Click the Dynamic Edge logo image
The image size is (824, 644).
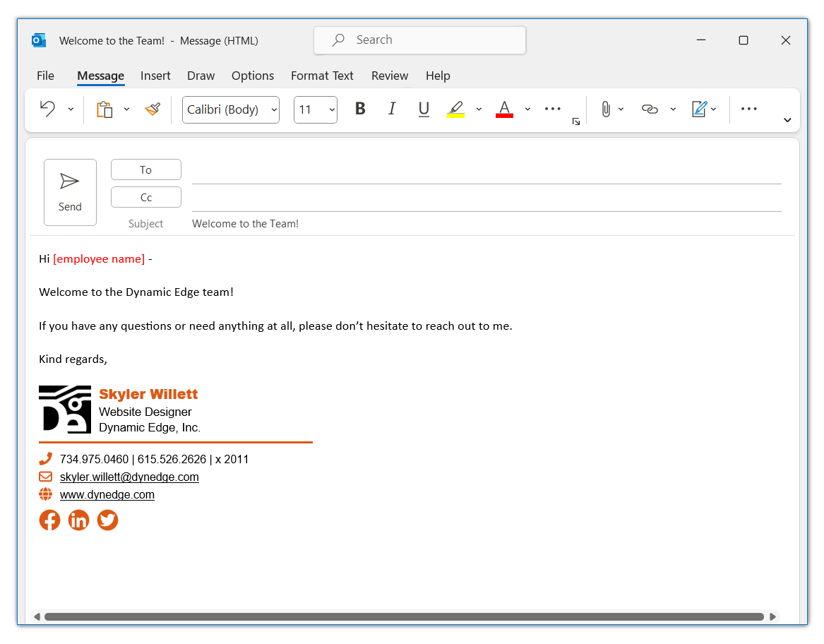point(65,410)
